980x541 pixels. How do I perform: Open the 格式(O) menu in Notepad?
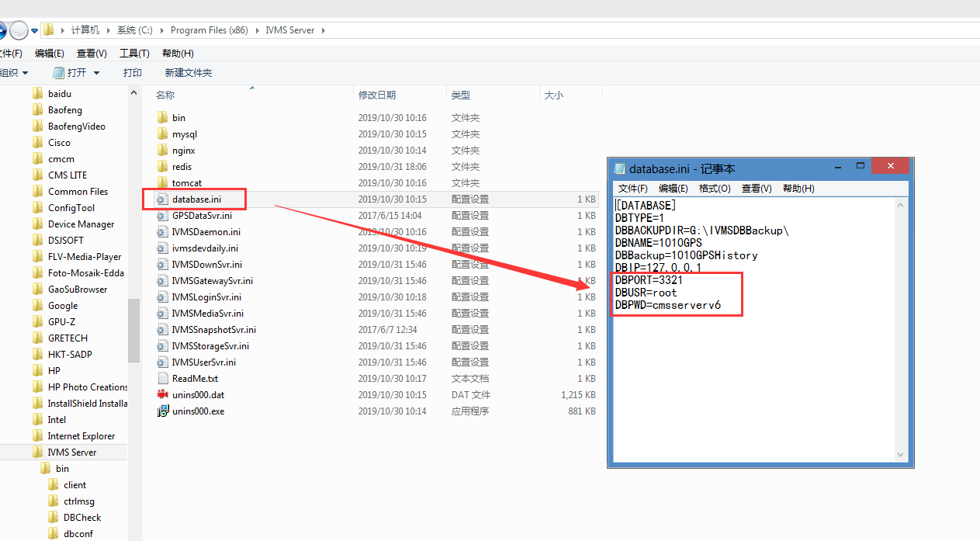715,189
